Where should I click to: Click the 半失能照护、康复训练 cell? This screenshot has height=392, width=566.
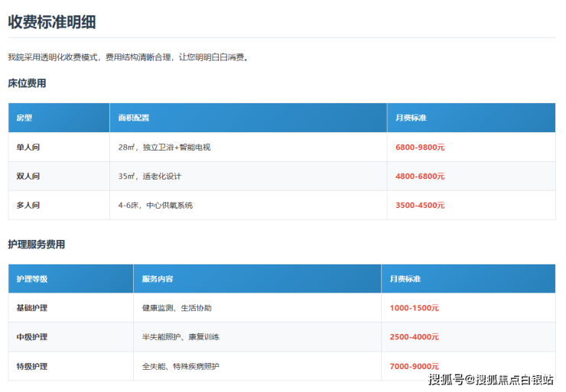point(181,337)
